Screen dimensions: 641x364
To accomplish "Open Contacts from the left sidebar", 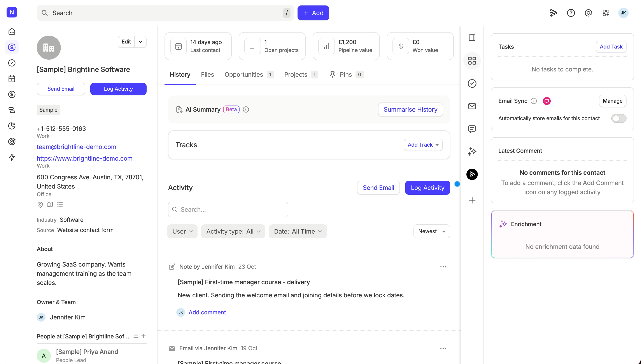I will tap(12, 47).
